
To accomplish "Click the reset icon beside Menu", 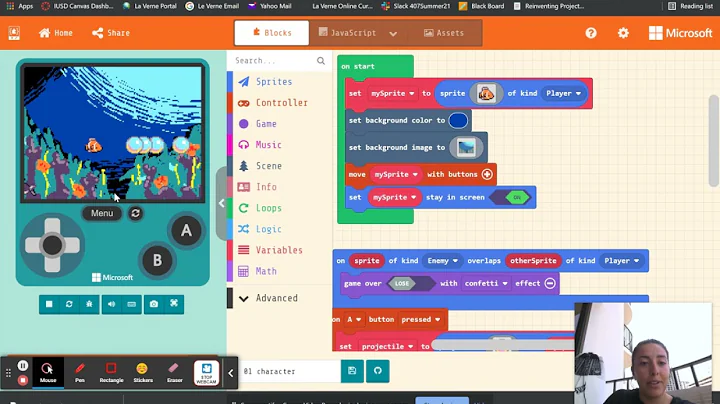I will click(x=135, y=213).
